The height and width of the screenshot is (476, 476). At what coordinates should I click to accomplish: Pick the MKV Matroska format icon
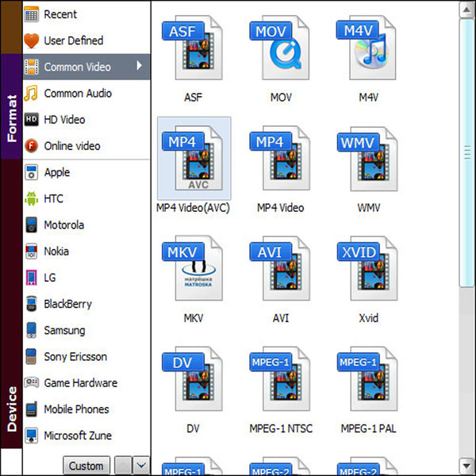(x=193, y=268)
